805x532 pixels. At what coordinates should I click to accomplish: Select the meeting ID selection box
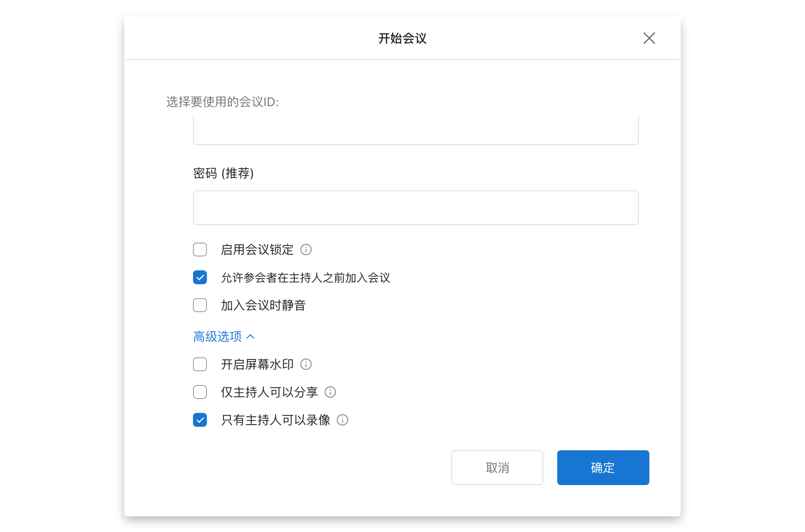[x=416, y=130]
